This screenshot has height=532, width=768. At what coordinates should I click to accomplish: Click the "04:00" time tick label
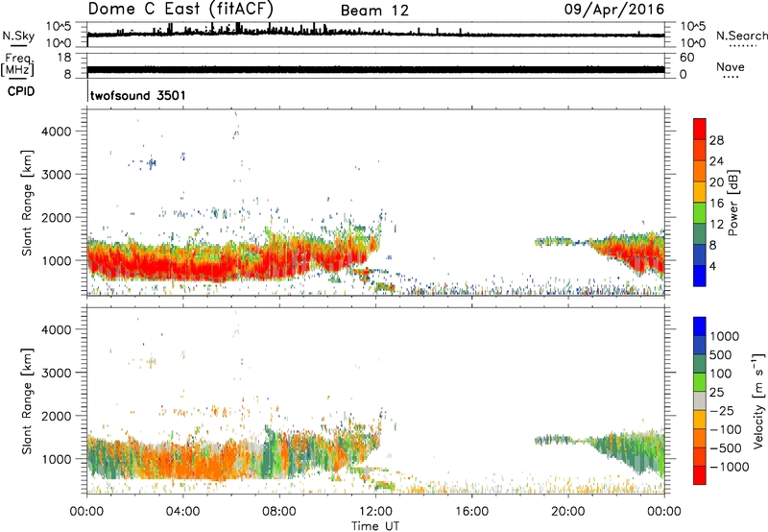pos(182,512)
